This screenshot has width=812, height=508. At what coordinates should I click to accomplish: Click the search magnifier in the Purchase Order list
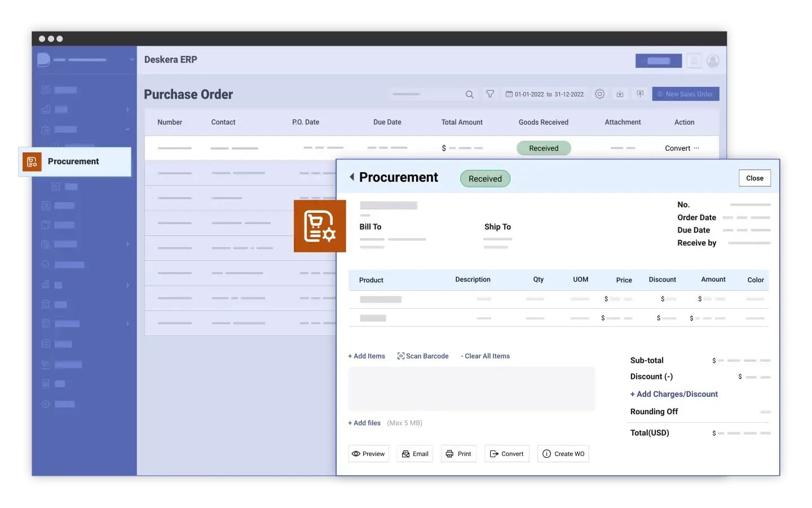[469, 94]
